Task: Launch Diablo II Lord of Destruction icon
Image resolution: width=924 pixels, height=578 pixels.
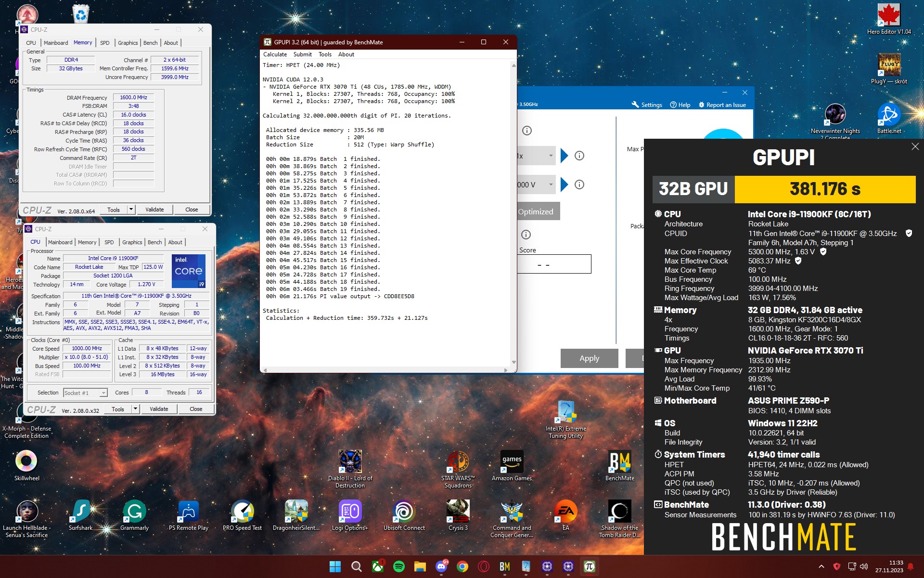Action: point(350,469)
